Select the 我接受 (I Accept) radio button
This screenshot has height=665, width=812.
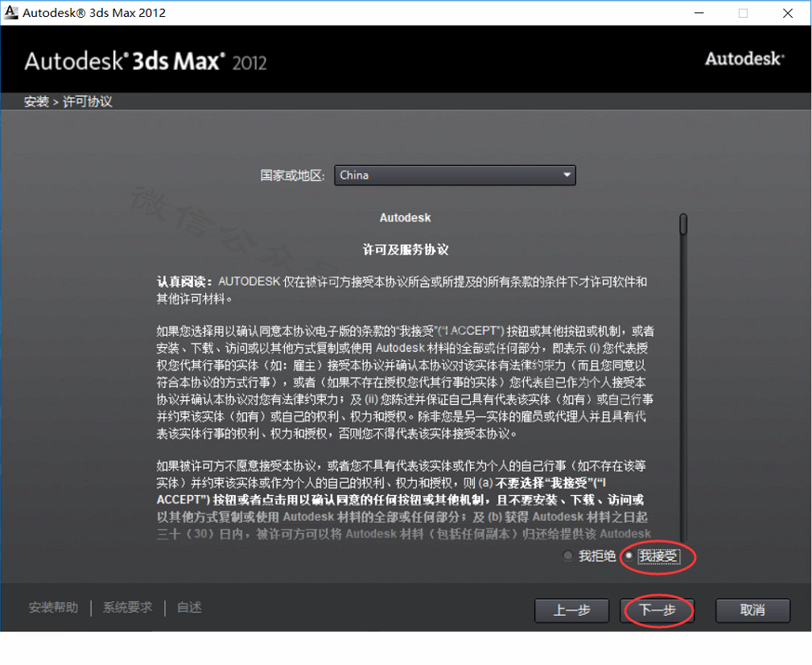pyautogui.click(x=629, y=556)
